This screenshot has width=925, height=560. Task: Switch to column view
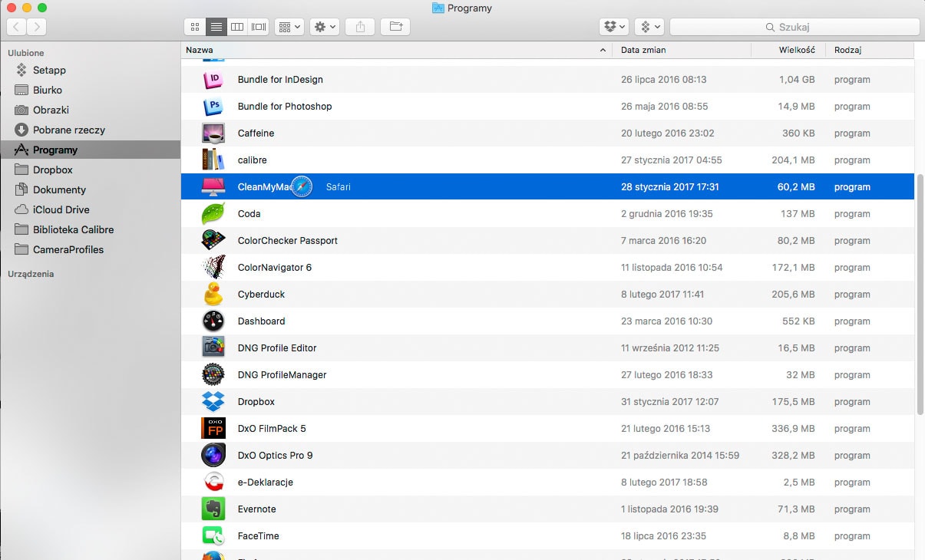[x=237, y=26]
